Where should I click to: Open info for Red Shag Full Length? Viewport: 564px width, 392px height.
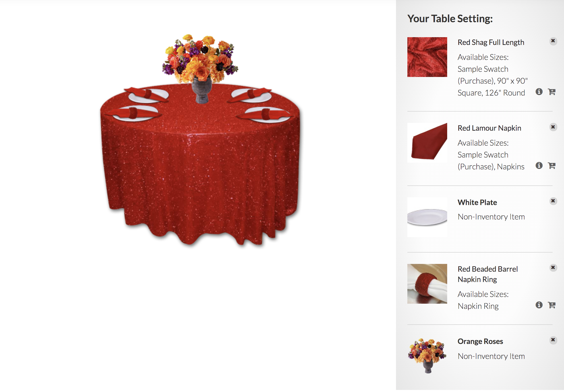[539, 92]
